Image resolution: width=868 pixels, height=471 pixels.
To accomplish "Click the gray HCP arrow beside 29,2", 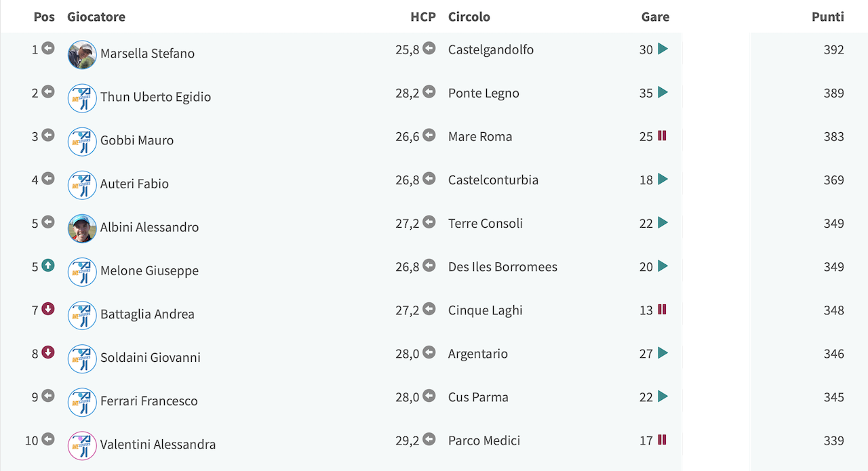I will tap(429, 439).
